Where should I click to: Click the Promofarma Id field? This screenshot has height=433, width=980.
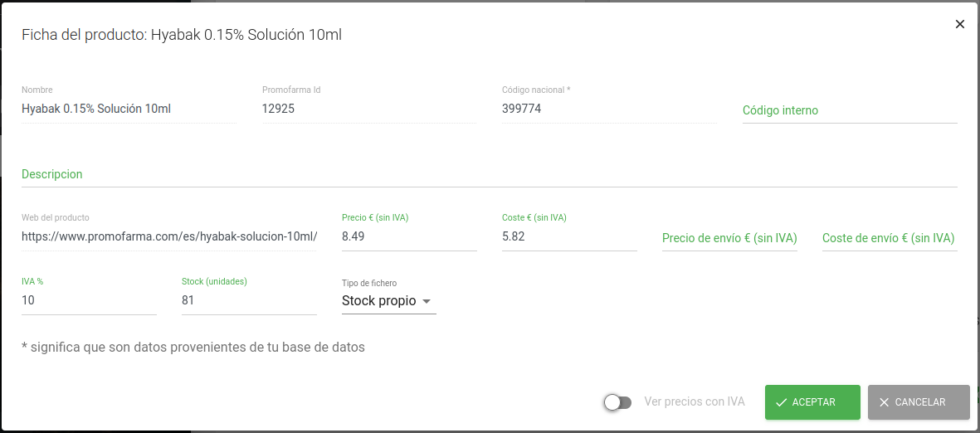[368, 109]
